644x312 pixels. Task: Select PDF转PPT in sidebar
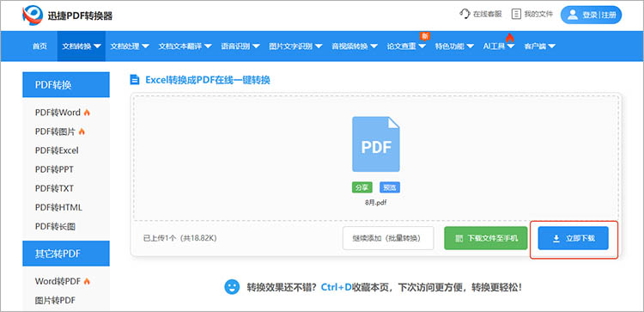click(x=54, y=169)
